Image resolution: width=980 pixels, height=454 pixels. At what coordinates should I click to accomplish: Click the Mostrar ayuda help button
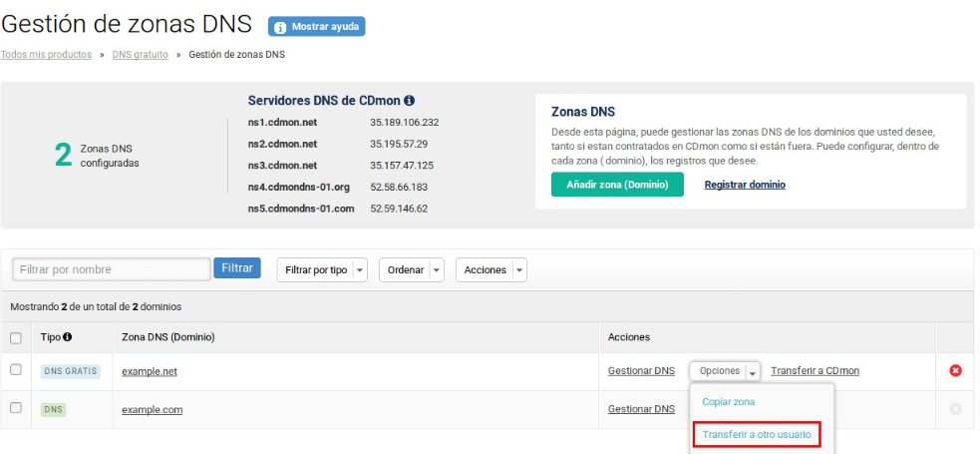pos(316,27)
